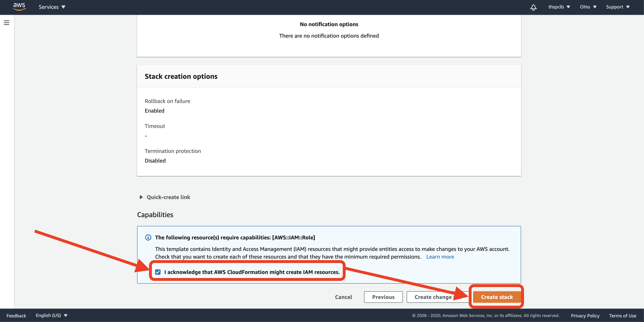Screen dimensions: 644x322
Task: Open the Terms of Use link
Action: click(x=622, y=316)
